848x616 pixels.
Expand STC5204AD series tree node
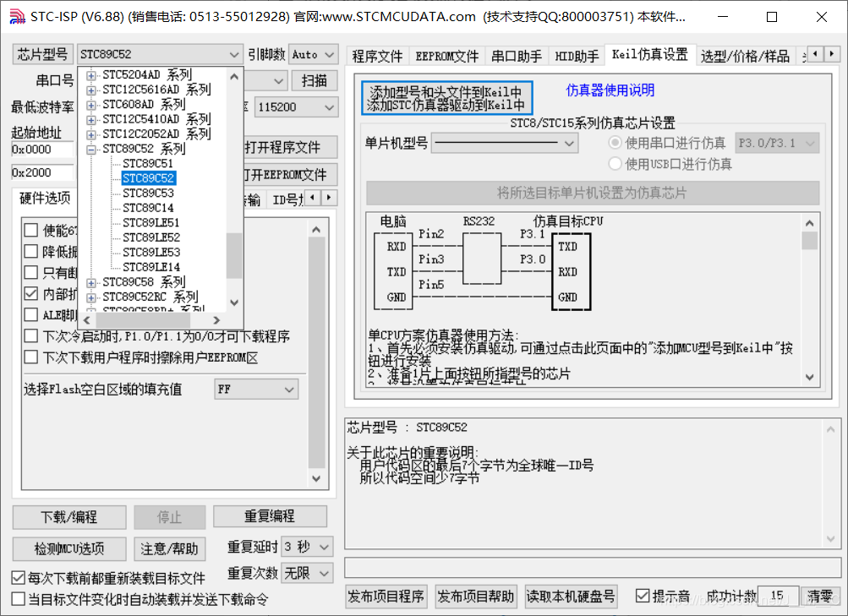90,75
